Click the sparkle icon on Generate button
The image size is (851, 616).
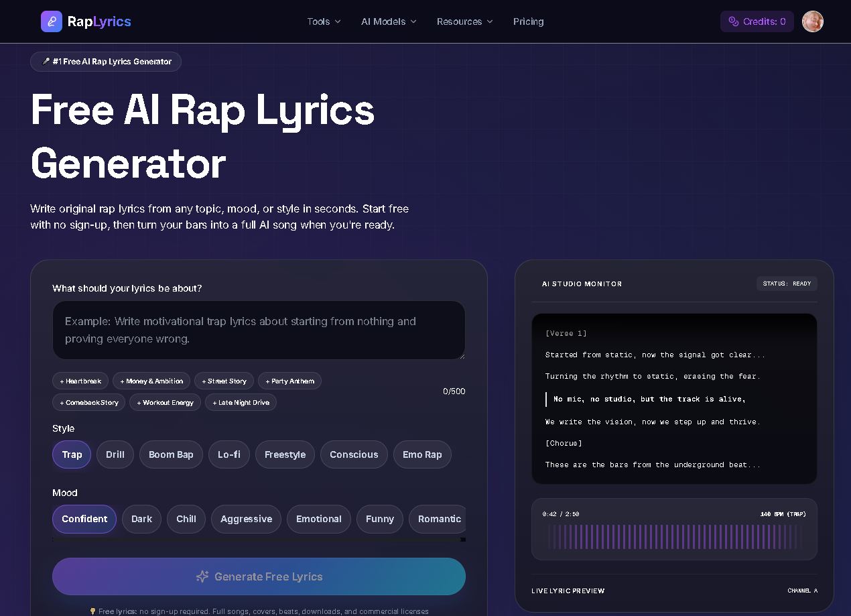tap(202, 576)
